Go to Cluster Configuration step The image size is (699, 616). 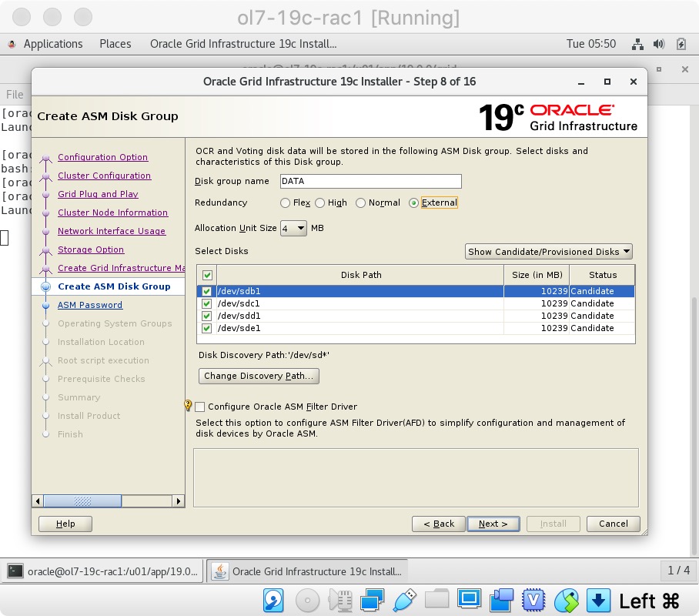tap(105, 176)
